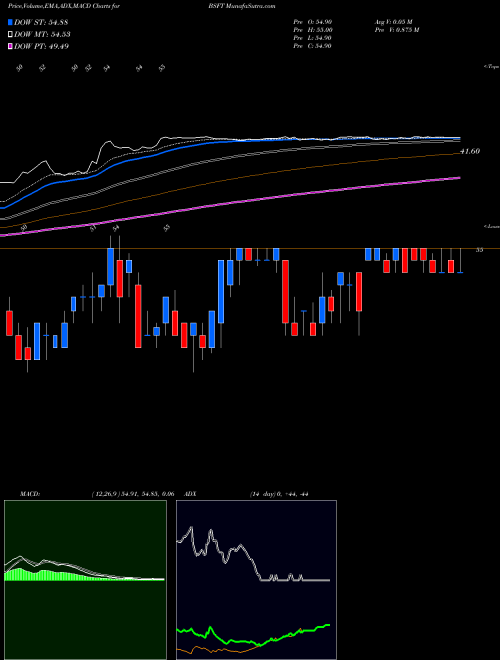Click the 'Avg V: 0.05 M' volume text
The width and height of the screenshot is (500, 660).
coord(393,22)
